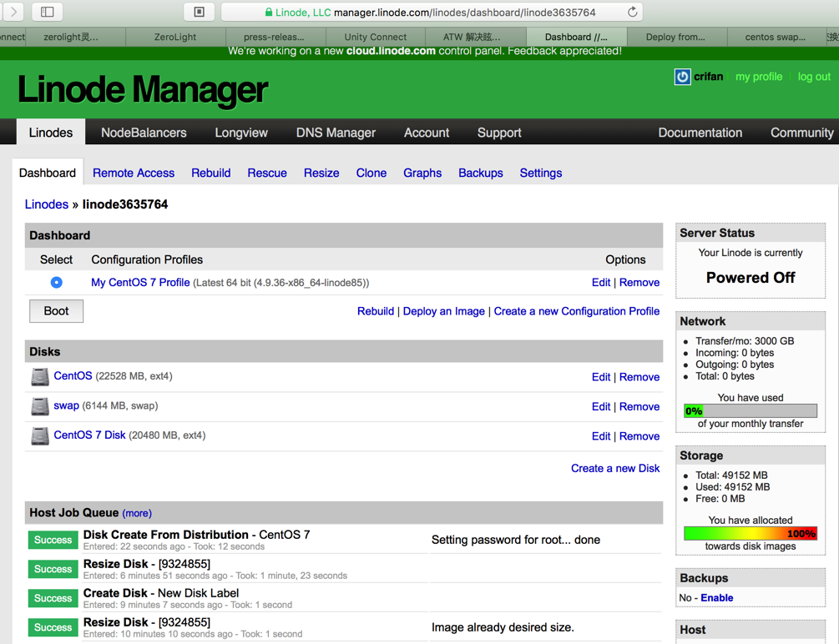Image resolution: width=839 pixels, height=644 pixels.
Task: Open the NodeBalancers nav tab
Action: tap(144, 133)
